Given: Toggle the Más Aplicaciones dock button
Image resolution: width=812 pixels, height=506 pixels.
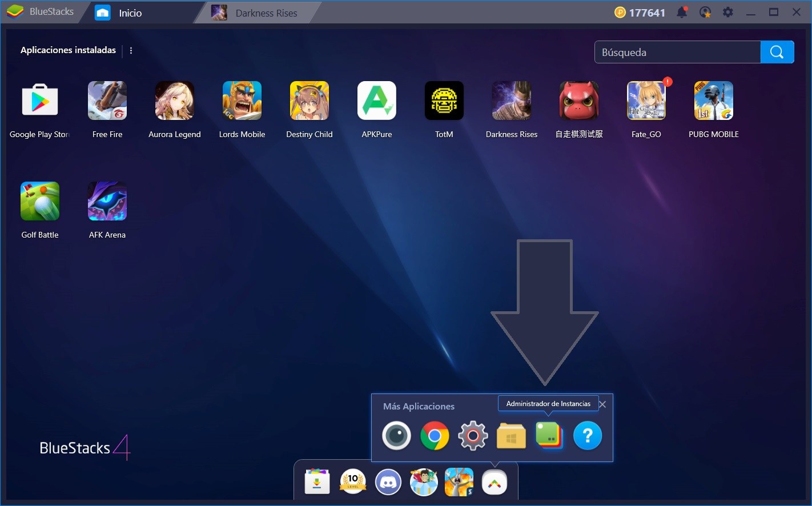Looking at the screenshot, I should (x=495, y=483).
